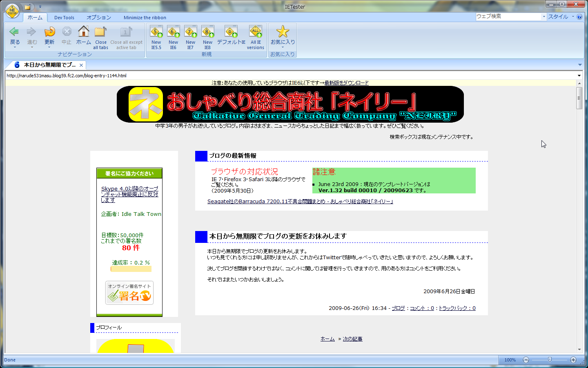Click Minimize the ribbon
The image size is (588, 368).
pos(145,18)
